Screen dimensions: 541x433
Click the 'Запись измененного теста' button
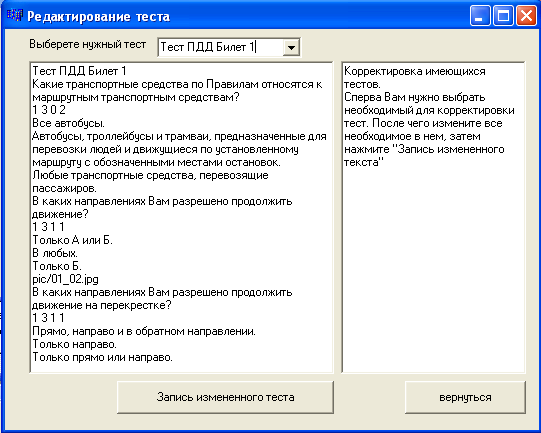coord(225,397)
